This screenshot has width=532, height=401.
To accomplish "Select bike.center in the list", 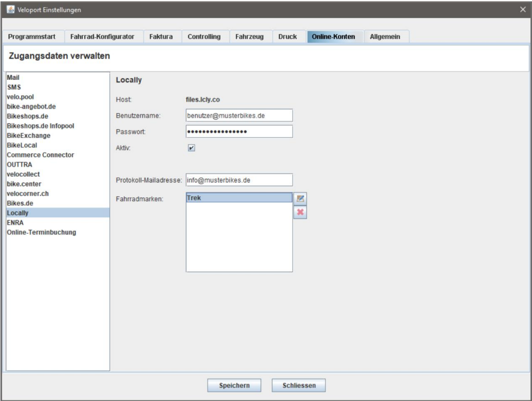I will (58, 184).
